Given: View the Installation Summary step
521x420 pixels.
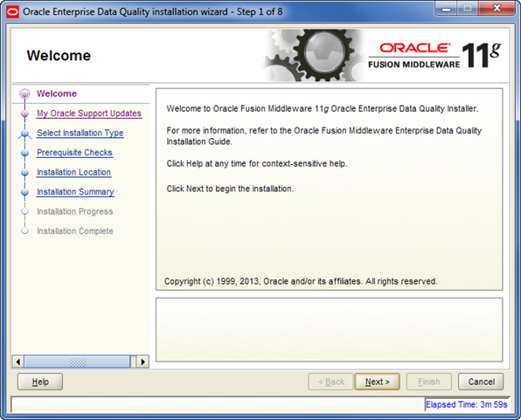Looking at the screenshot, I should coord(75,192).
